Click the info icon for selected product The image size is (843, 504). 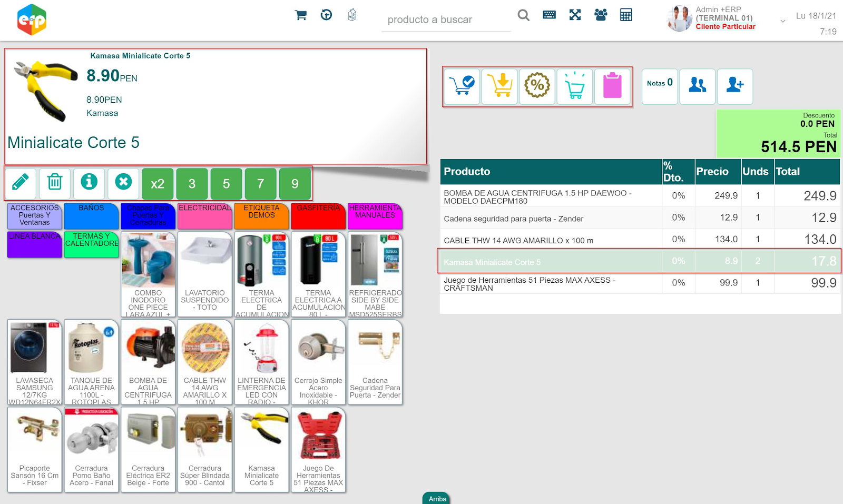pyautogui.click(x=89, y=183)
